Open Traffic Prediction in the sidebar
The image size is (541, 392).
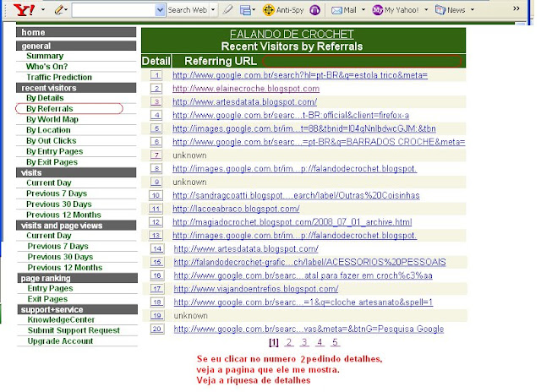pyautogui.click(x=59, y=77)
